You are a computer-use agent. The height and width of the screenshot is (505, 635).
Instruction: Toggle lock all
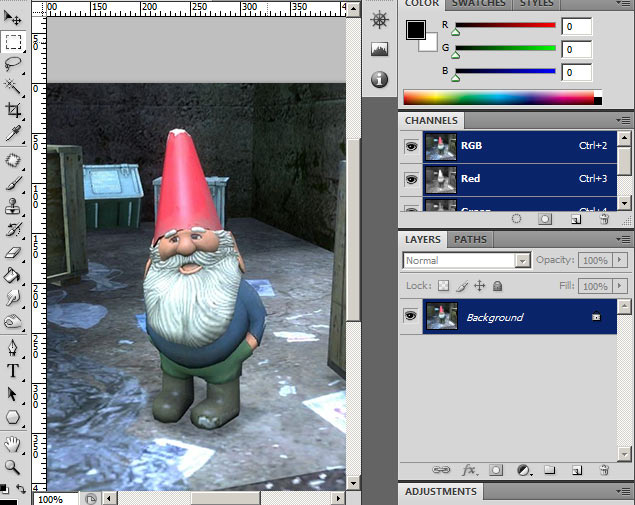497,286
